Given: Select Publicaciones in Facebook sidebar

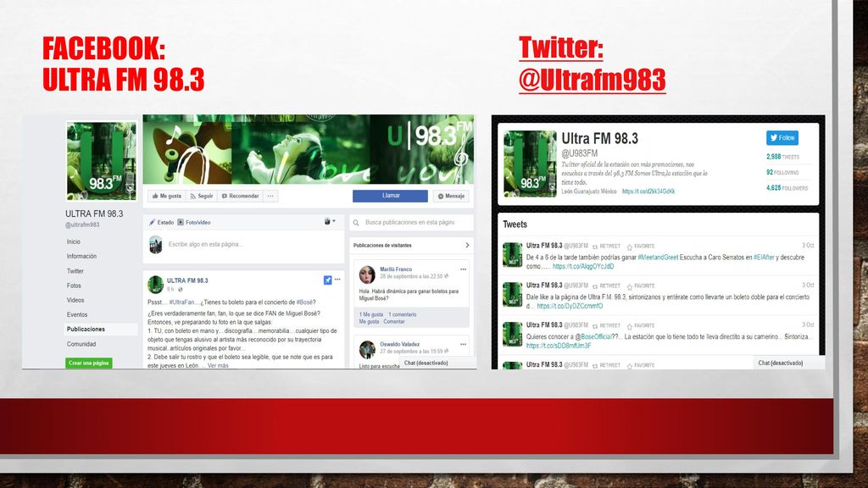Looking at the screenshot, I should coord(101,330).
